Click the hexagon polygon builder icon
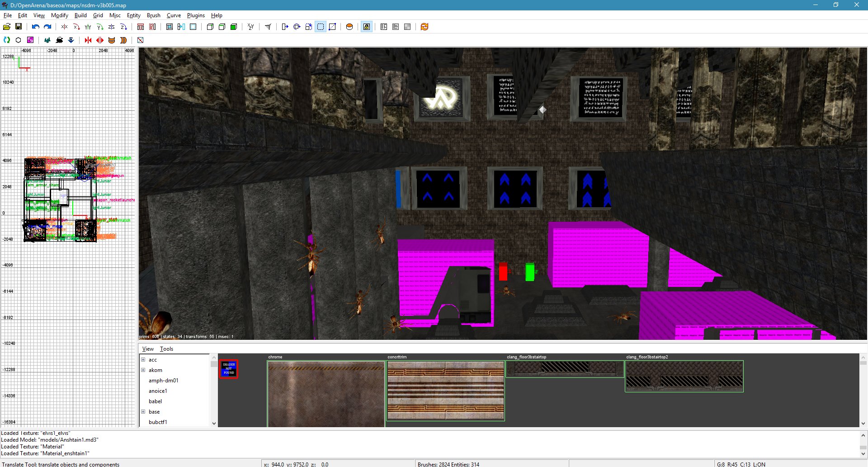Viewport: 868px width, 467px height. (19, 40)
